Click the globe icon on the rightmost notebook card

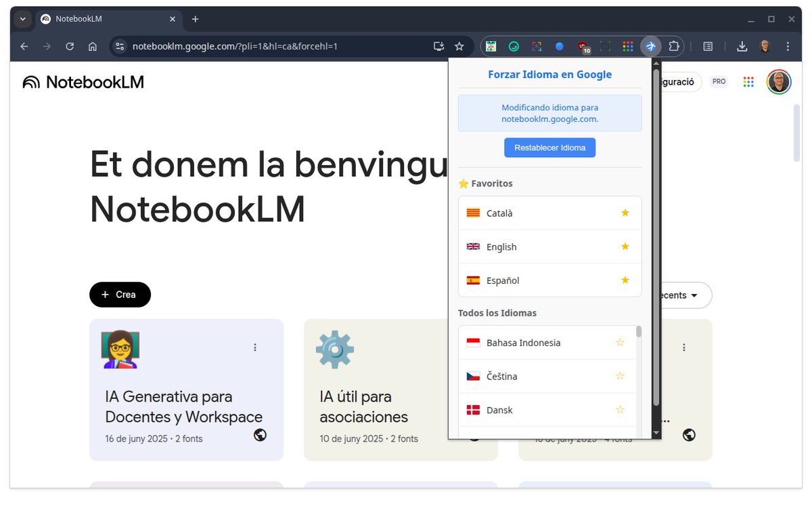[x=689, y=435]
